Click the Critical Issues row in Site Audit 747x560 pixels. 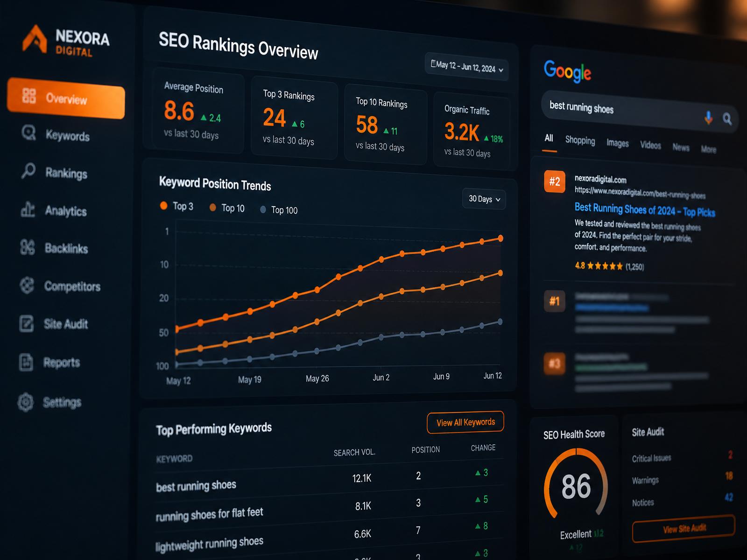(x=682, y=456)
